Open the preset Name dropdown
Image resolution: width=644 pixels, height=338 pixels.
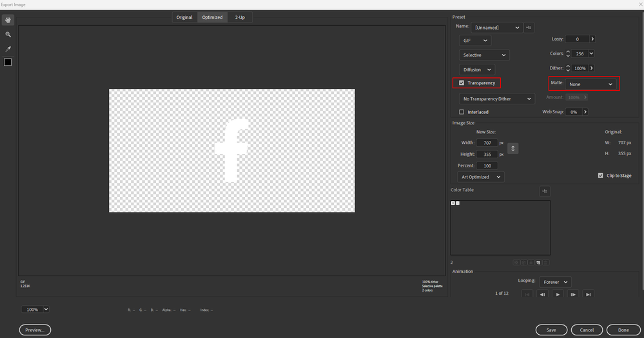(497, 28)
